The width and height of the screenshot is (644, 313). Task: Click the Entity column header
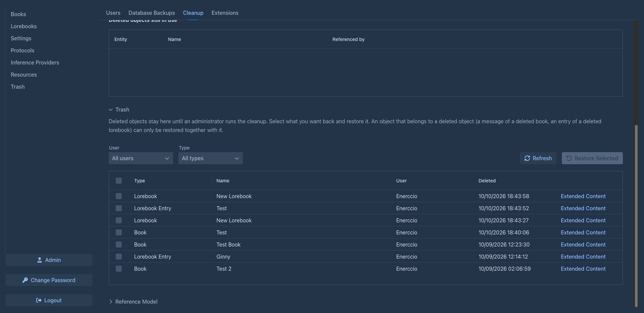(x=121, y=39)
